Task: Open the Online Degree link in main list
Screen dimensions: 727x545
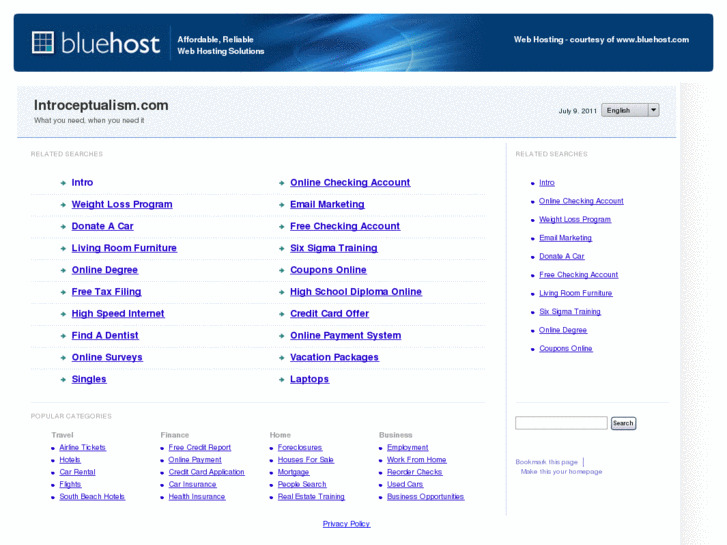Action: 105,269
